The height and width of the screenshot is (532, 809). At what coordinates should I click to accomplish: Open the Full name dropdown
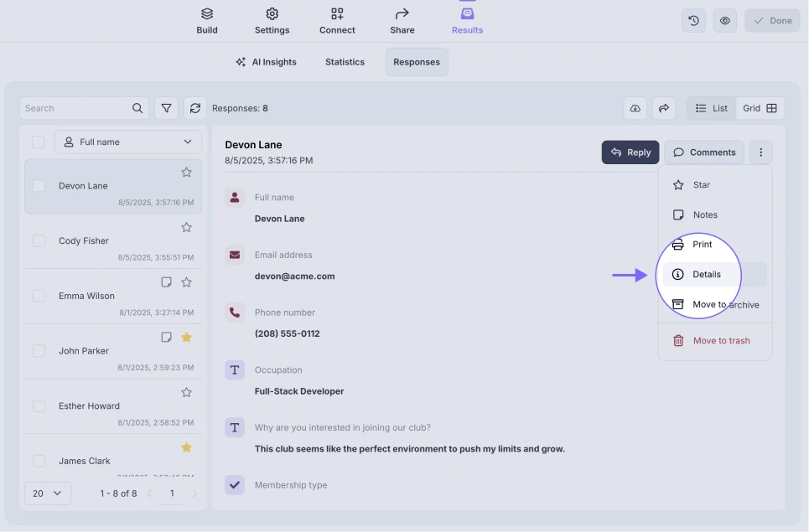point(128,142)
